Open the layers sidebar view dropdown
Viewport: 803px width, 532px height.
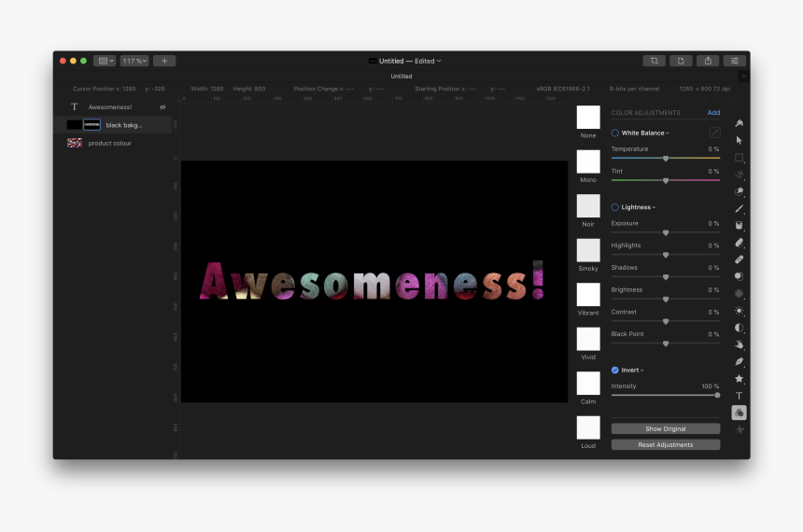[105, 61]
